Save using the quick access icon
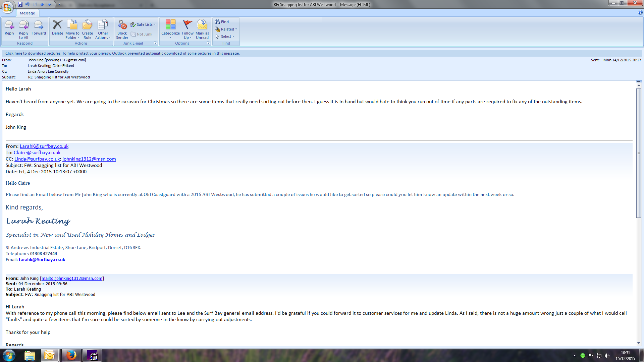The image size is (644, 362). click(20, 4)
